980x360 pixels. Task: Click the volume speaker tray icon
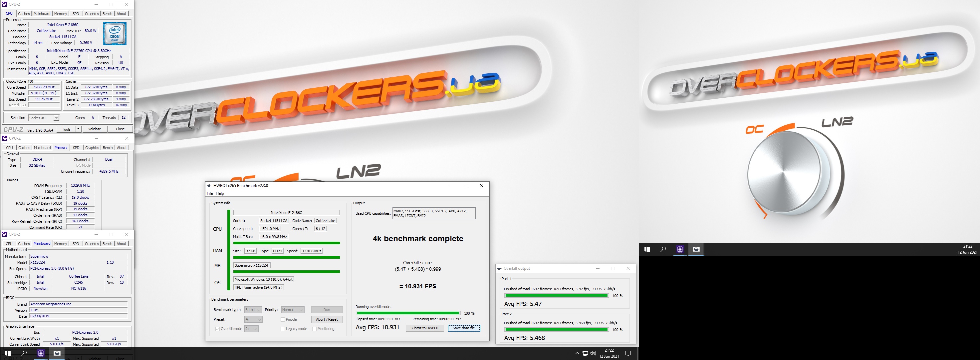593,354
